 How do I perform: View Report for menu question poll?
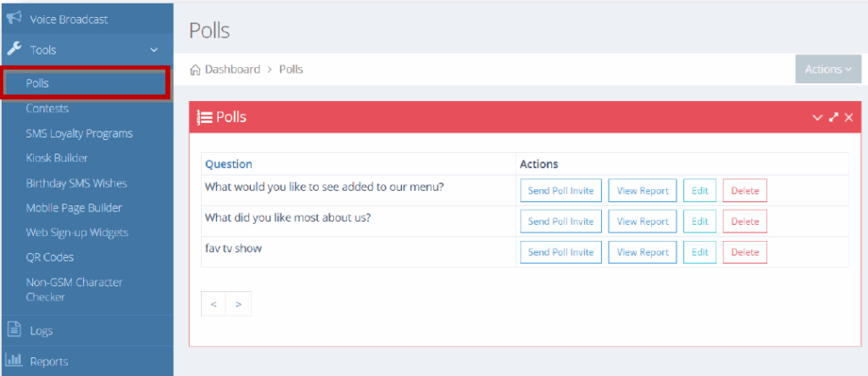click(x=643, y=191)
